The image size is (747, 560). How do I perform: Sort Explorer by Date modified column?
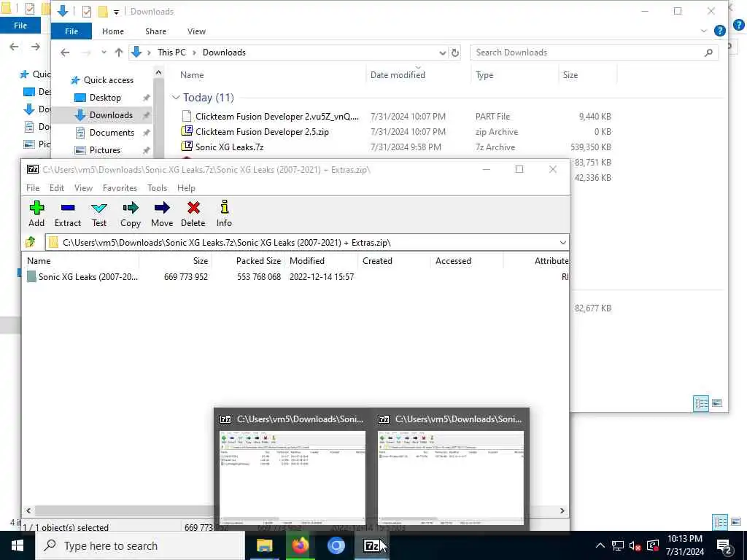pos(398,75)
